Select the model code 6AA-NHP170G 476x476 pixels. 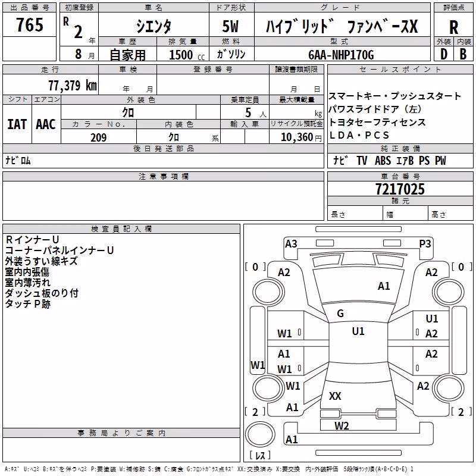(341, 55)
